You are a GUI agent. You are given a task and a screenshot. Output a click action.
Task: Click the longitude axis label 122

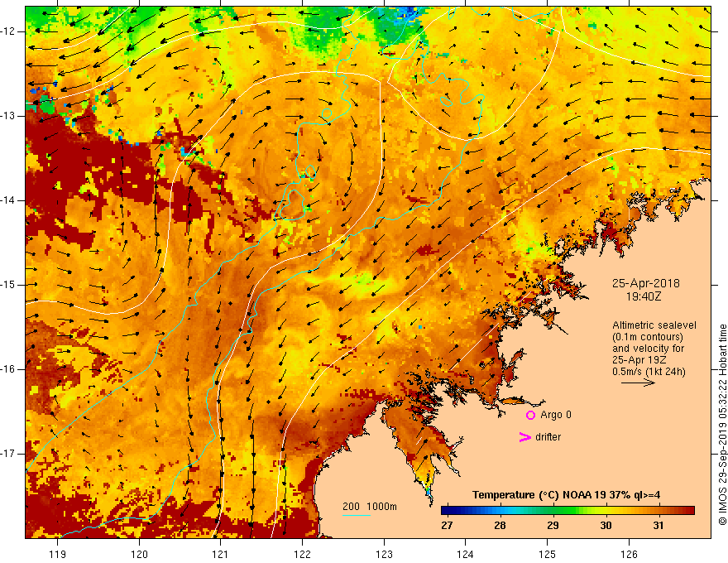302,554
